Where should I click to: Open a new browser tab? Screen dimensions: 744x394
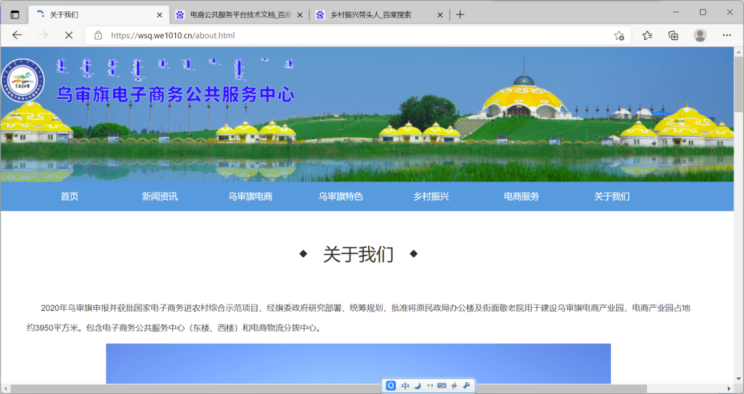tap(460, 15)
